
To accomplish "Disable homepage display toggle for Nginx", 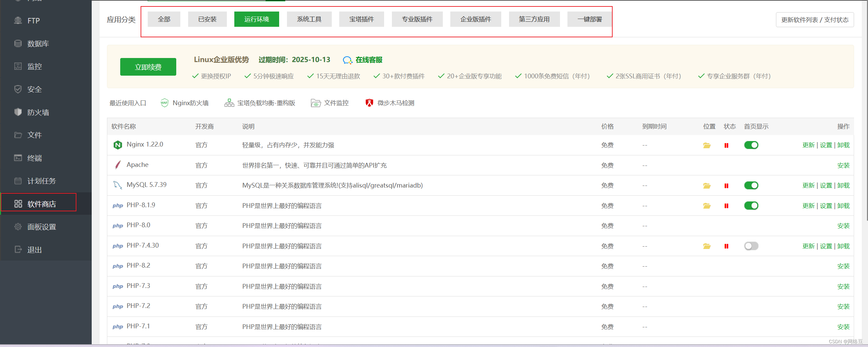I will (x=751, y=145).
